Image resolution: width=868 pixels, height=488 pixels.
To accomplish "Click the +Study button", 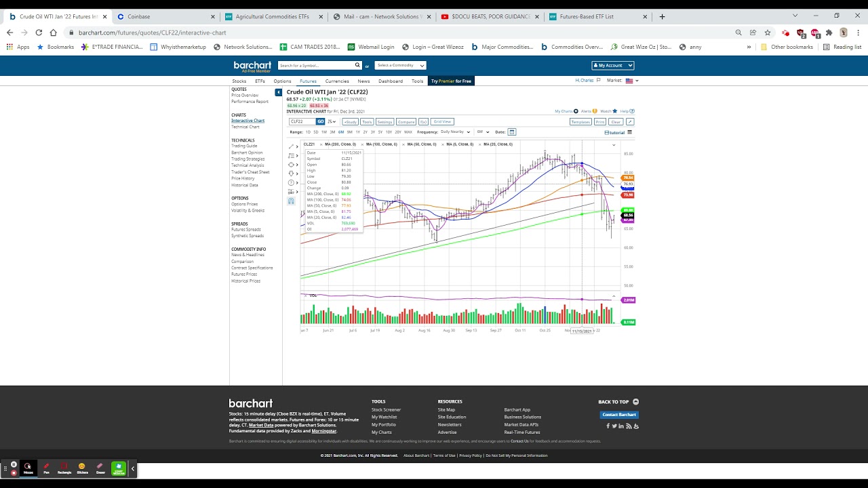I will pyautogui.click(x=350, y=122).
